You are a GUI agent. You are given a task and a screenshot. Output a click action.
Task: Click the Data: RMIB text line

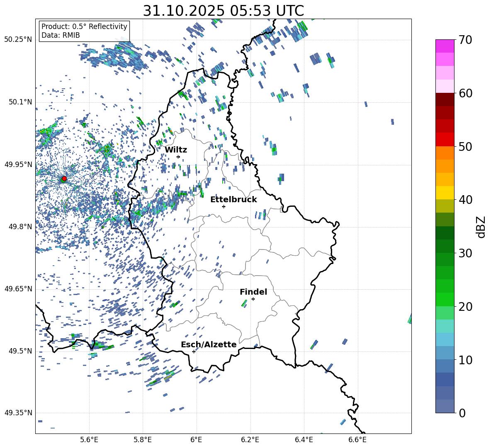(x=61, y=36)
